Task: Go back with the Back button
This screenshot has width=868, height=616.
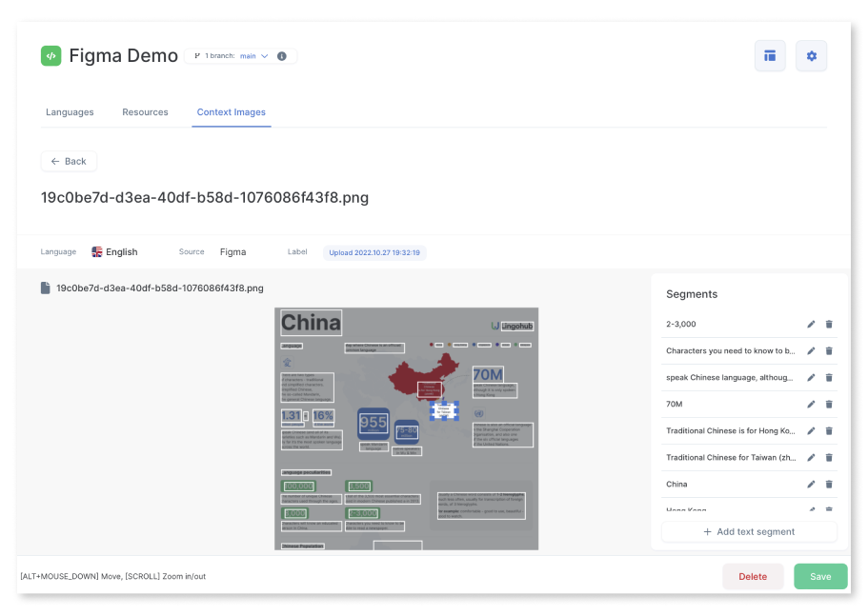Action: (x=69, y=162)
